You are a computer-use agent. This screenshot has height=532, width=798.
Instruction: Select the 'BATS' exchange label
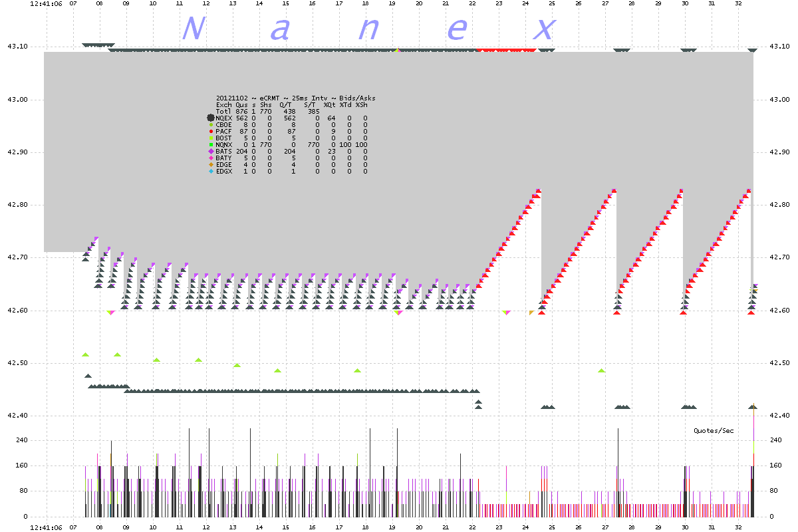coord(224,151)
